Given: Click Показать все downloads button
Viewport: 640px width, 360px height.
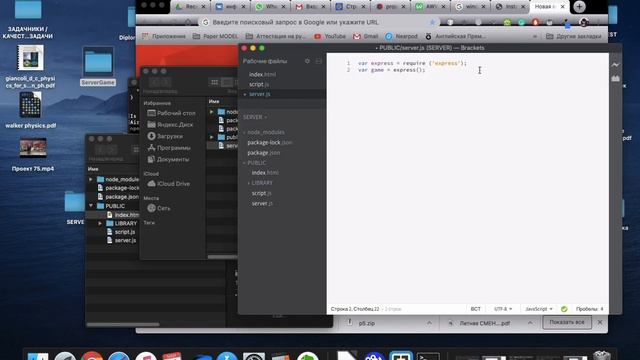Looking at the screenshot, I should point(567,322).
